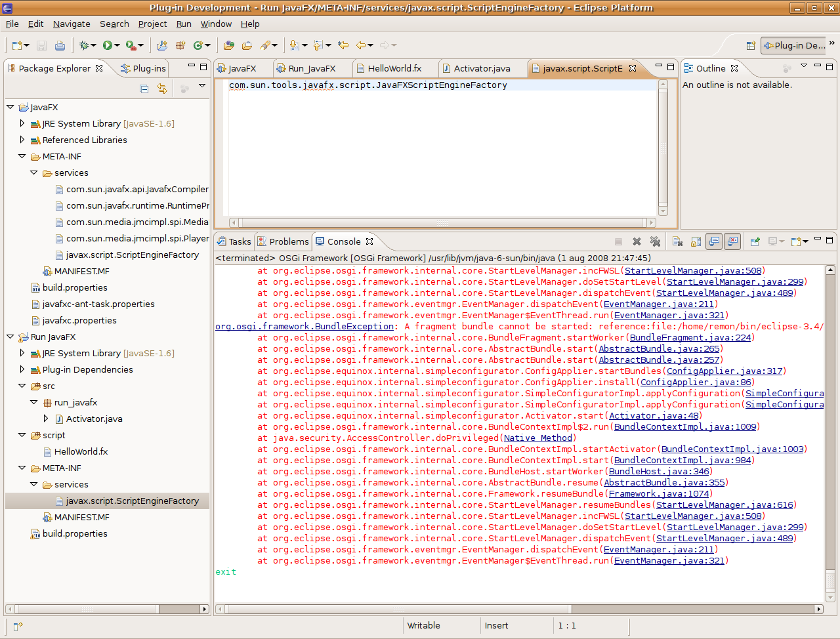Toggle Show Console on standard output change
The width and height of the screenshot is (840, 639).
[x=714, y=242]
